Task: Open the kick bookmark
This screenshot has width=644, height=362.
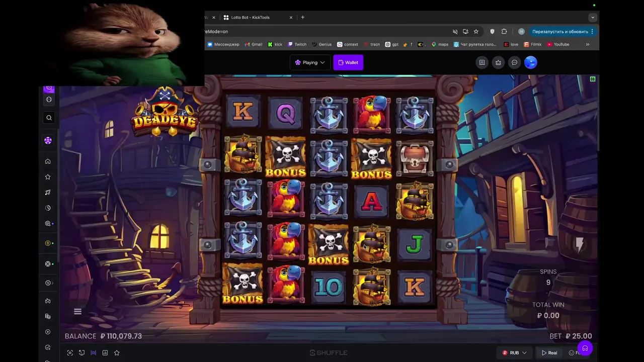Action: (275, 44)
